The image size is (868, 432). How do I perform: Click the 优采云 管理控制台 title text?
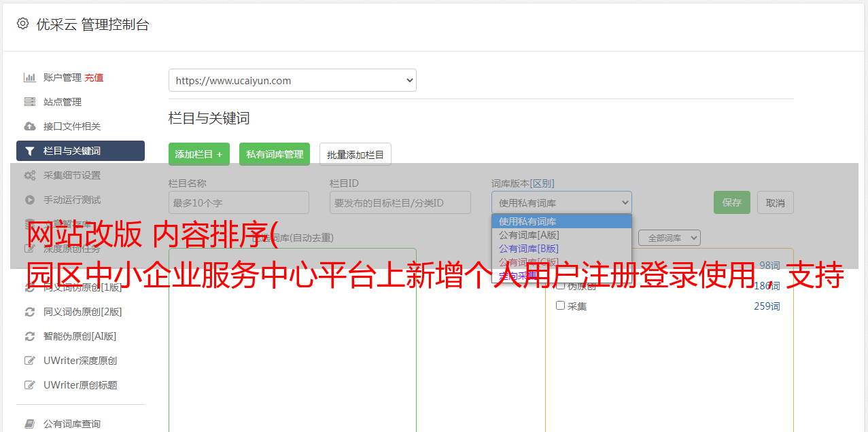point(92,24)
